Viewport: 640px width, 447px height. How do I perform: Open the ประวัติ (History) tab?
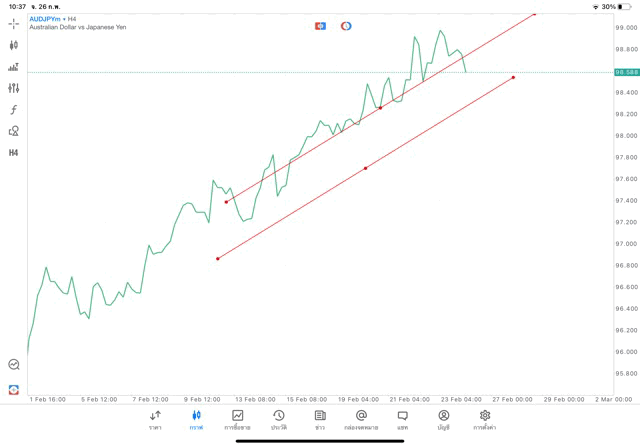278,419
